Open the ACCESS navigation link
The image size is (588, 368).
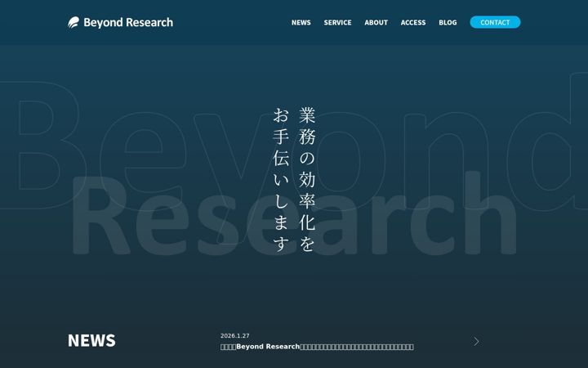413,23
